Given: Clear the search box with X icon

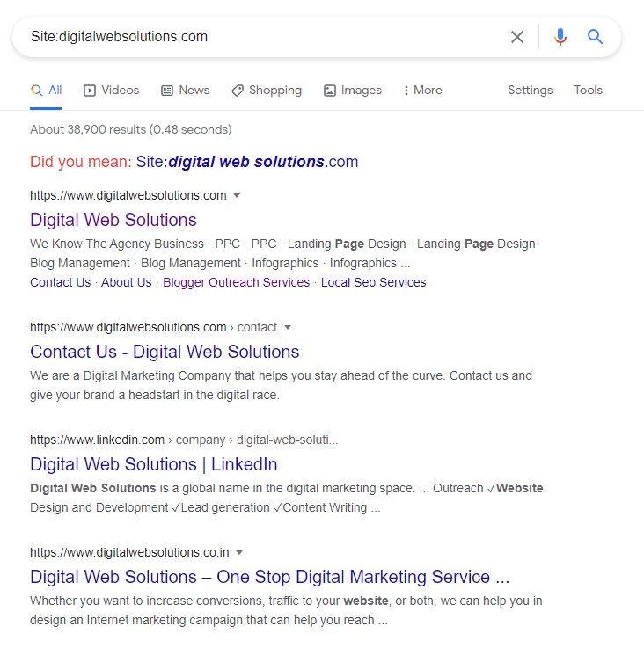Looking at the screenshot, I should tap(517, 37).
